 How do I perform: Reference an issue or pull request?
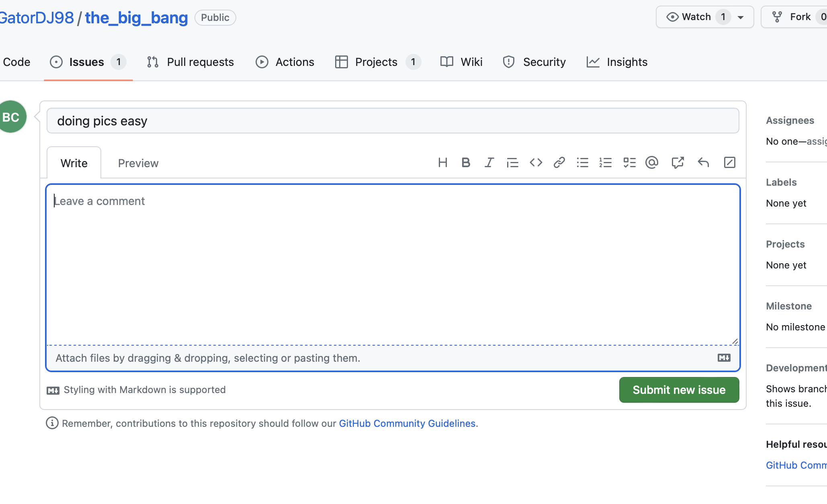tap(678, 162)
